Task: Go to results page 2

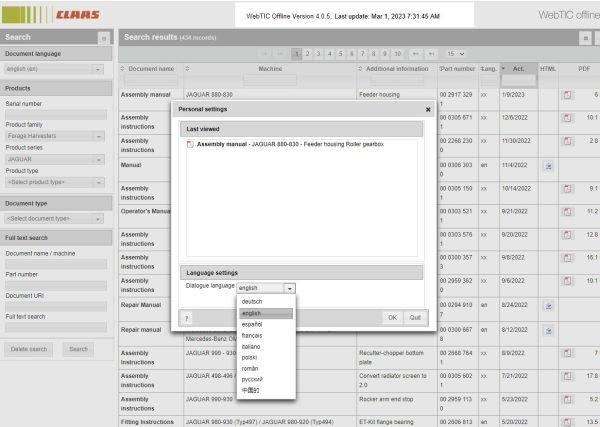Action: (307, 54)
